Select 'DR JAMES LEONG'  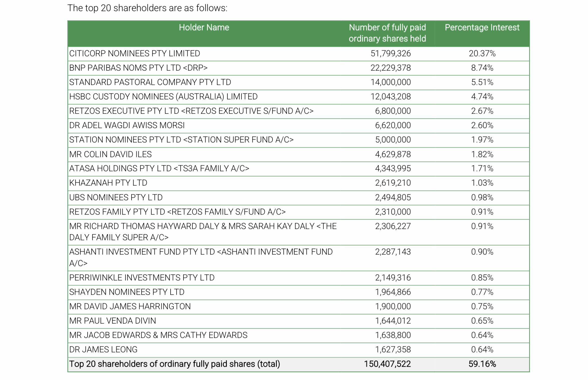point(103,350)
